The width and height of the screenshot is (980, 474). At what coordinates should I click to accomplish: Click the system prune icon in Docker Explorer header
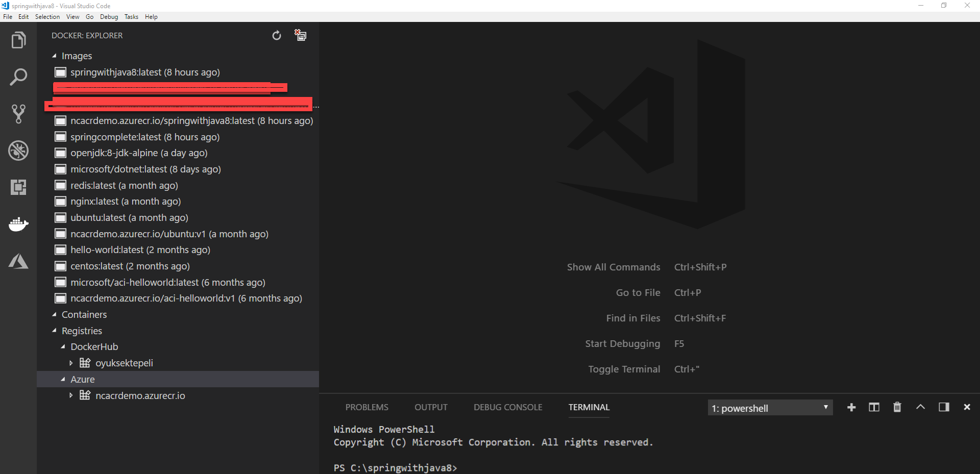coord(301,35)
